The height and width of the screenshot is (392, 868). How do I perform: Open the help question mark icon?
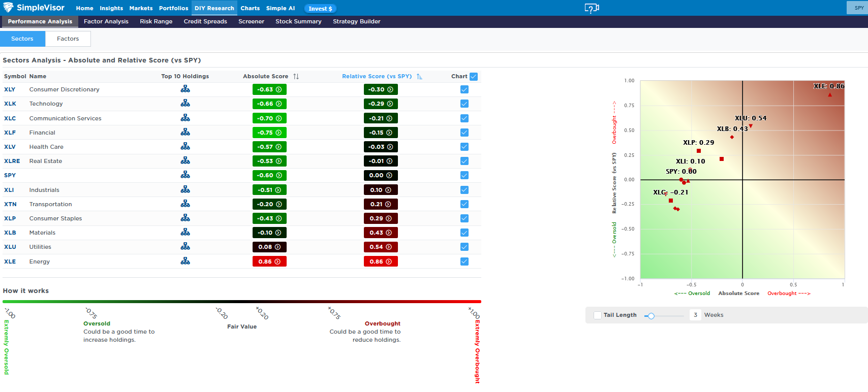tap(592, 8)
